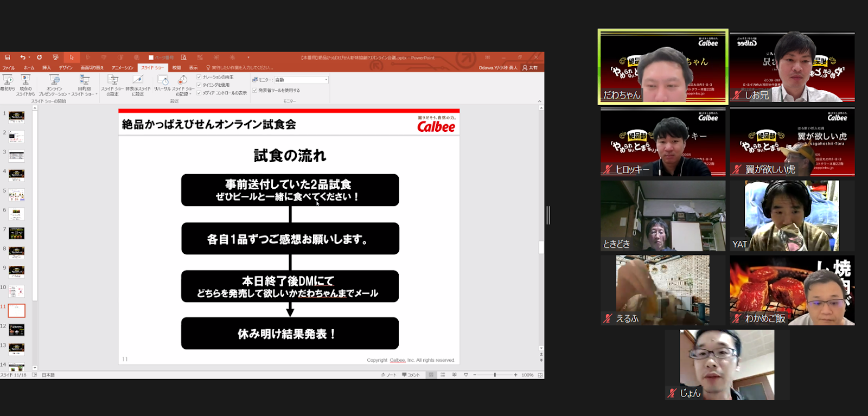Open the Monitor (モニター) dropdown set to 自動
The image size is (868, 416).
301,80
